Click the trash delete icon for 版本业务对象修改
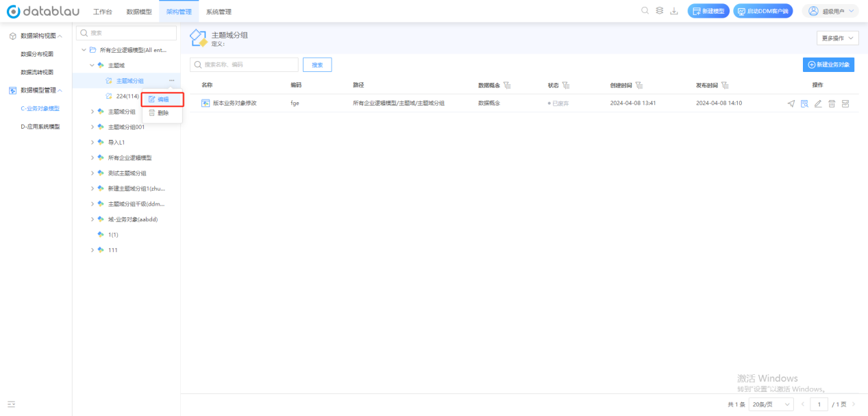The height and width of the screenshot is (416, 868). pyautogui.click(x=832, y=103)
